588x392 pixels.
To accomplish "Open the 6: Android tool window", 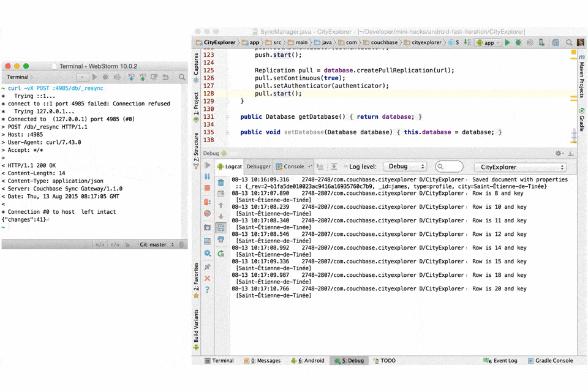I will point(307,361).
